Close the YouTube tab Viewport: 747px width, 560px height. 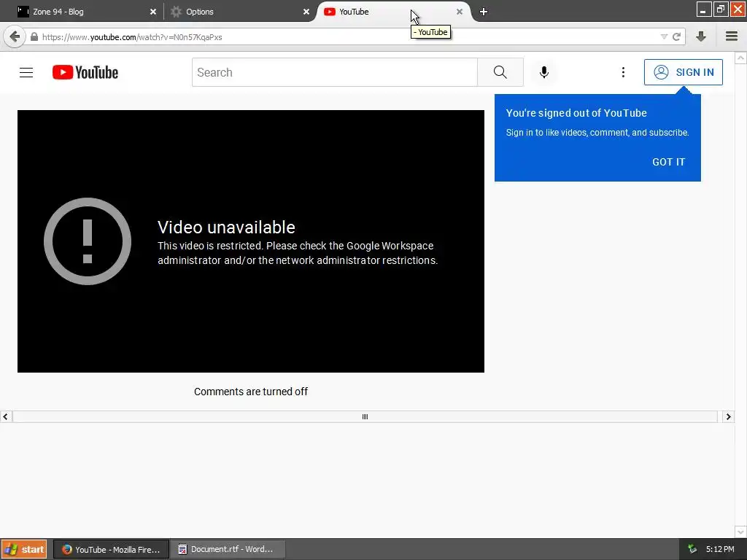[x=460, y=12]
